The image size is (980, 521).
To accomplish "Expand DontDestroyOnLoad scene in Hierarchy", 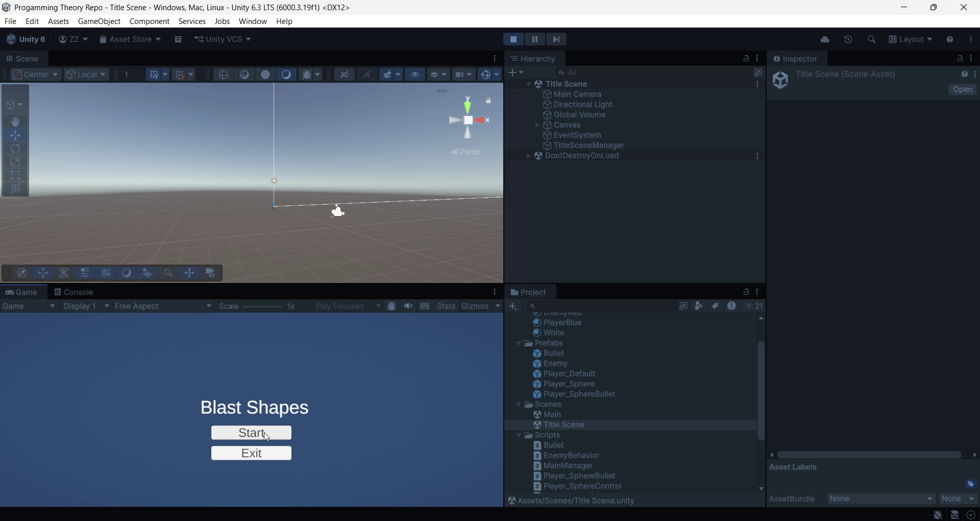I will point(529,156).
